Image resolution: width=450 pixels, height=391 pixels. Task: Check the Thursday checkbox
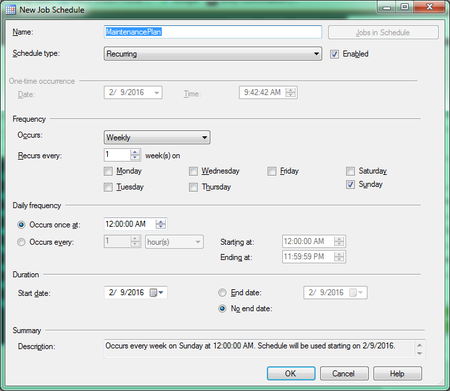click(x=193, y=187)
